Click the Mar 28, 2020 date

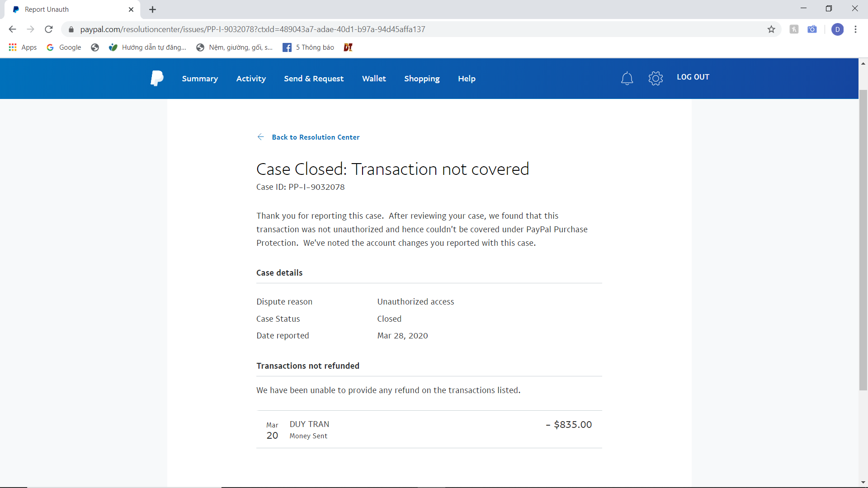click(402, 336)
